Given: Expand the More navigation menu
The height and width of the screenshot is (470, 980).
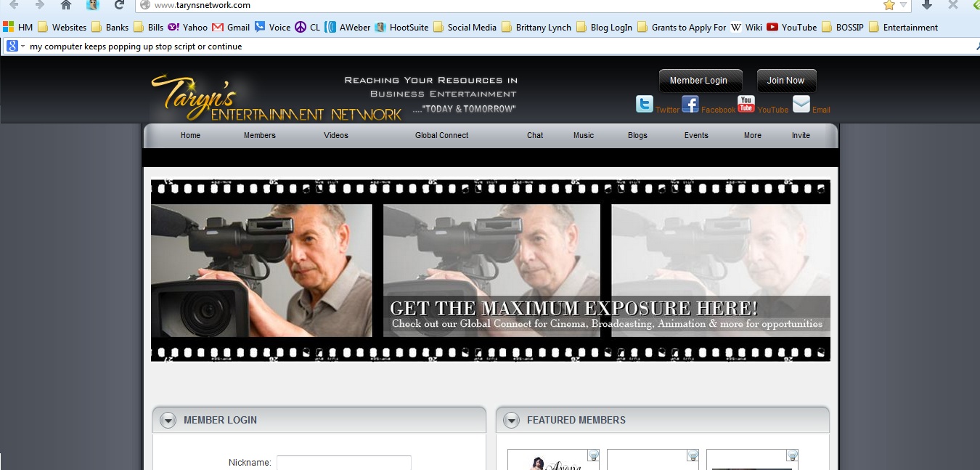Looking at the screenshot, I should [752, 135].
